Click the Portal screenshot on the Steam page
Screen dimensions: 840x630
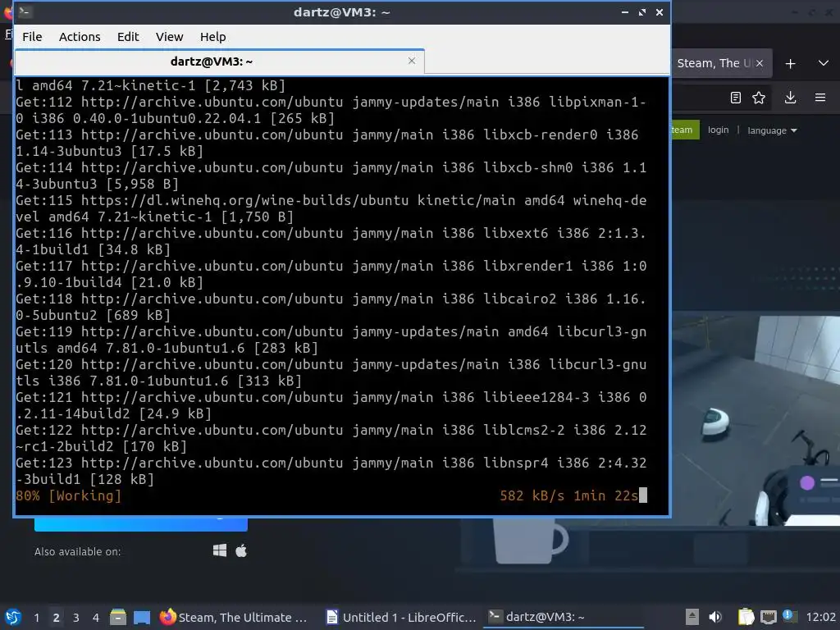tap(756, 419)
